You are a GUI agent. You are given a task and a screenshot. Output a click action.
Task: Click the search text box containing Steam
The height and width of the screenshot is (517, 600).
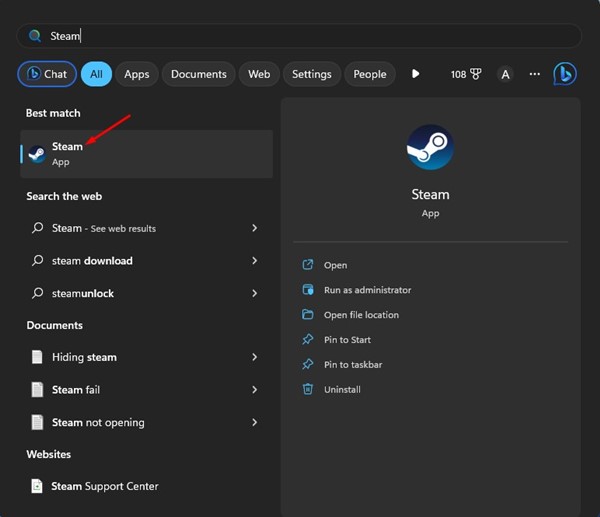pyautogui.click(x=300, y=36)
